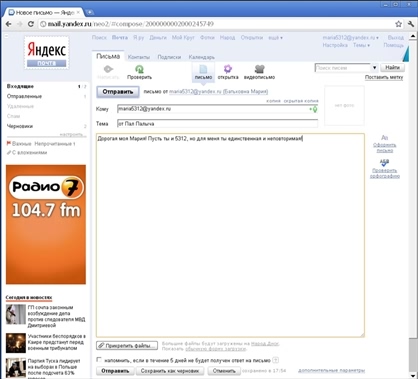Image resolution: width=418 pixels, height=379 pixels.
Task: Bookmark page with the star icon
Action: coord(398,24)
